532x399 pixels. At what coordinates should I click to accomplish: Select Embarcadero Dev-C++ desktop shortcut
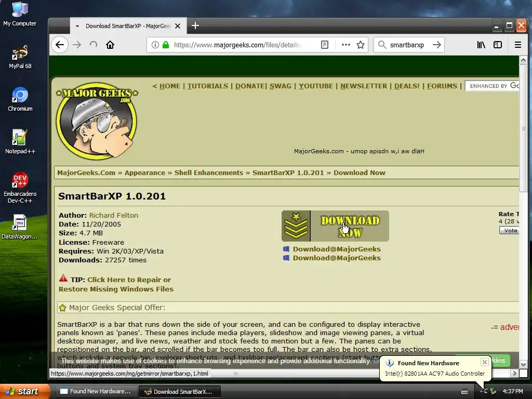click(x=20, y=188)
